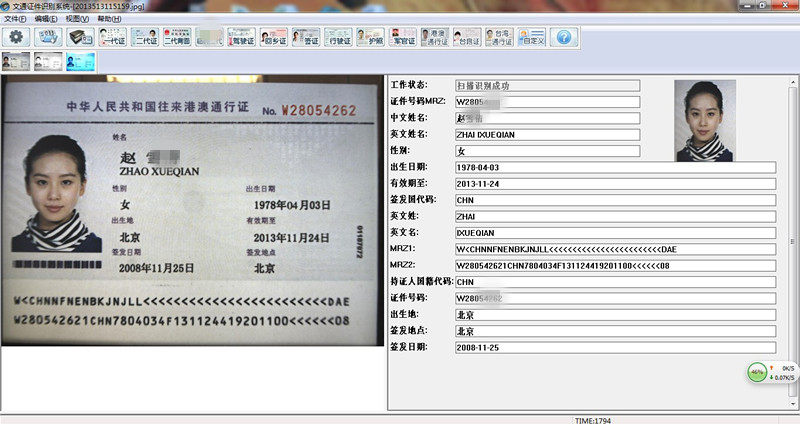This screenshot has width=800, height=424.
Task: Open the help question mark button
Action: 564,37
